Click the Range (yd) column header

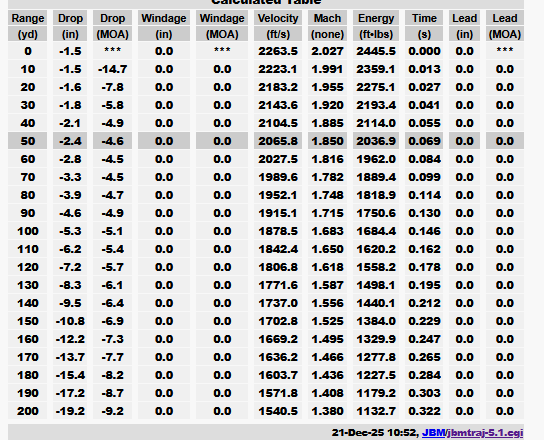(x=27, y=26)
